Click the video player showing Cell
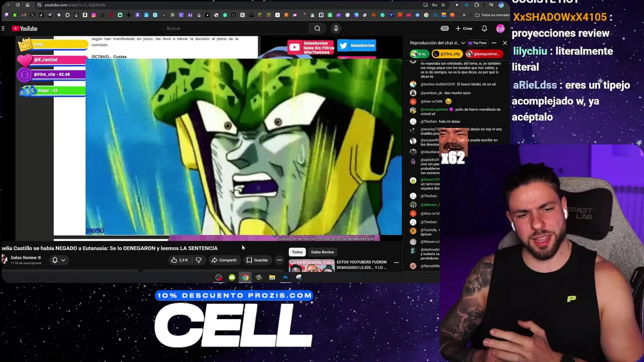 point(244,147)
